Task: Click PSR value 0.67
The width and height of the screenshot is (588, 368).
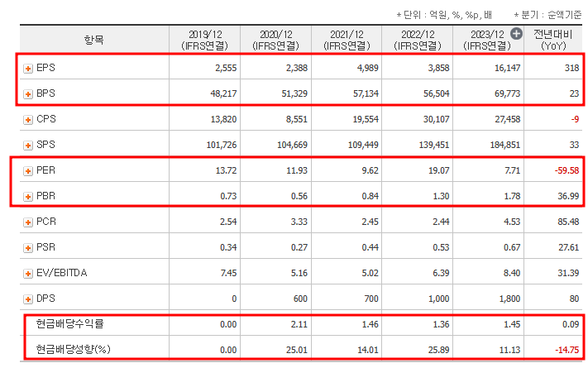Action: [x=512, y=247]
